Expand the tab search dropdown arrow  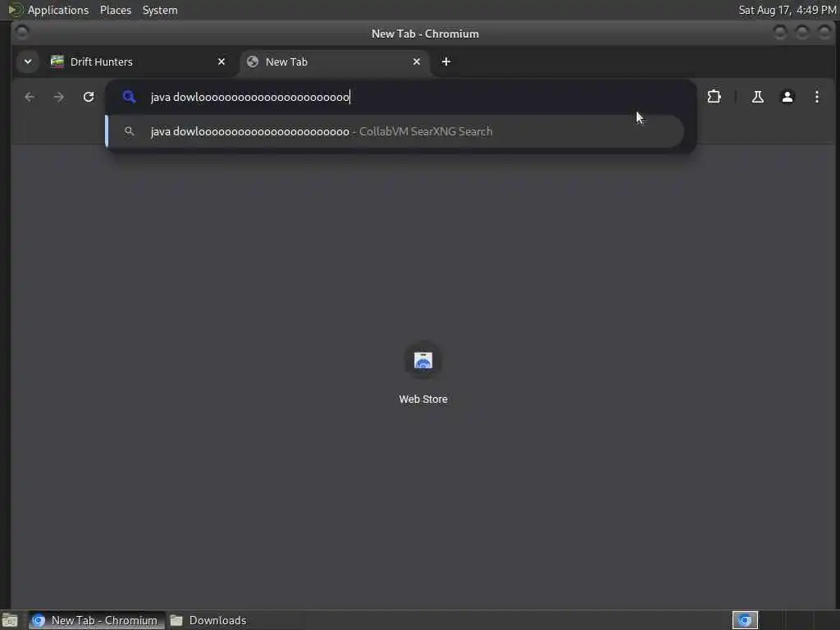[x=28, y=62]
